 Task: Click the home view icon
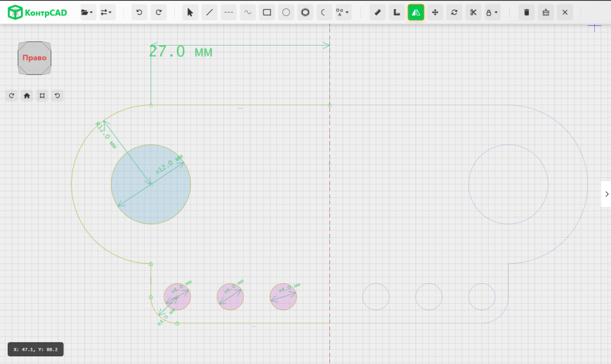27,96
